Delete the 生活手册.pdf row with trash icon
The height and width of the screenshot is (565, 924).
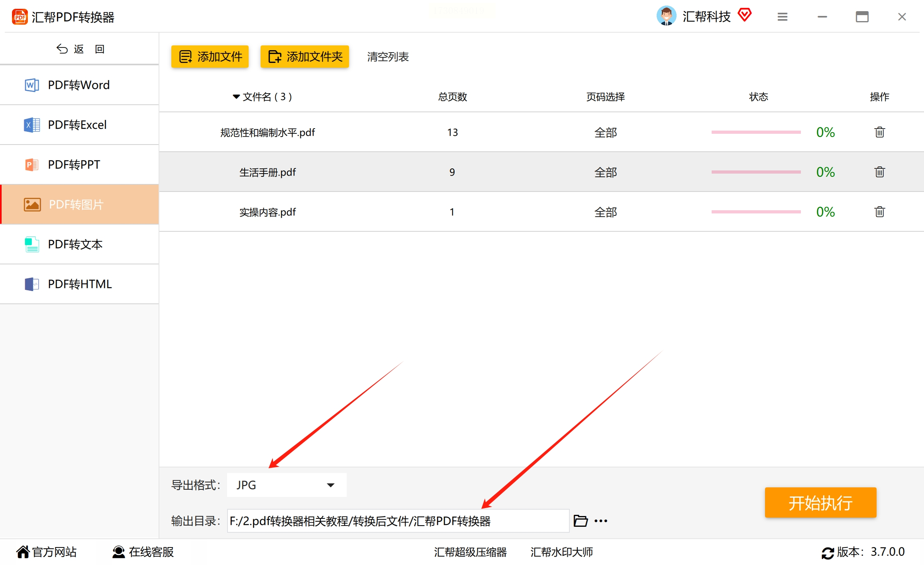tap(879, 172)
